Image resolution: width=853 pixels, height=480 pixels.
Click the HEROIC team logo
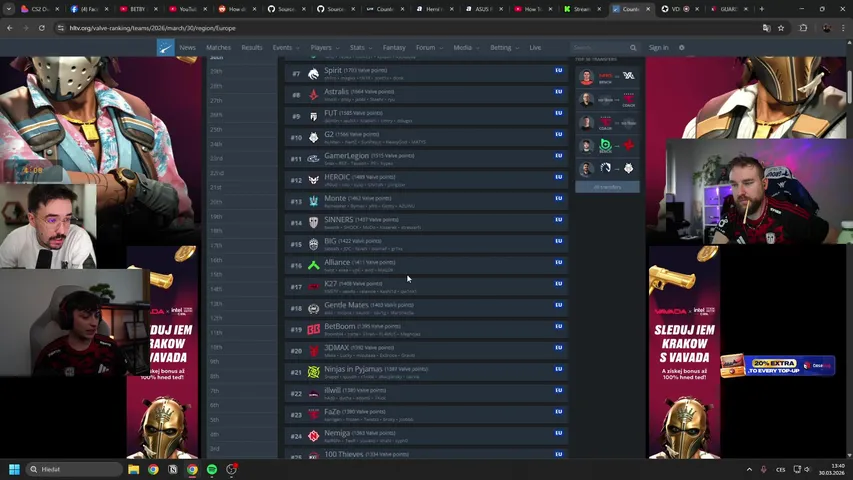(x=313, y=180)
